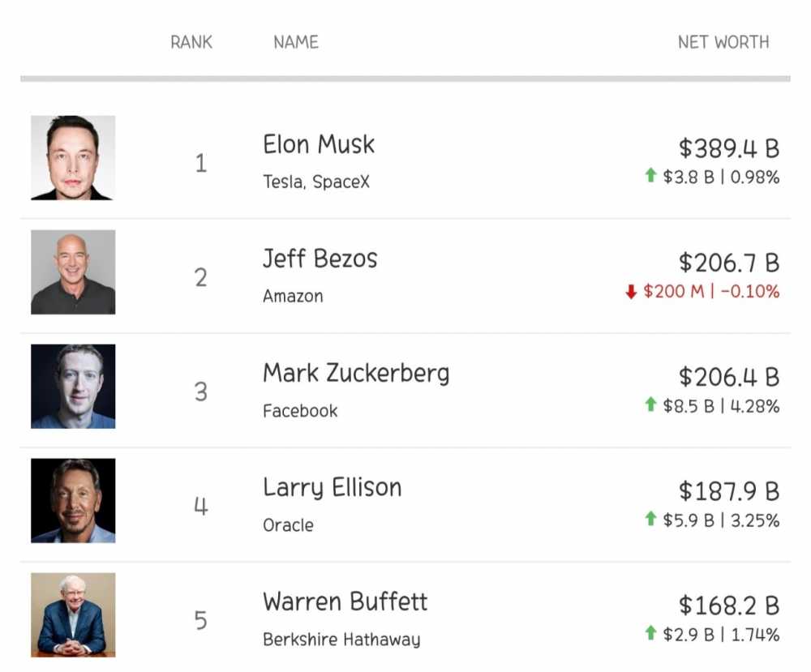811x672 pixels.
Task: Click the green up arrow beside $2.9 B
Action: click(x=650, y=634)
